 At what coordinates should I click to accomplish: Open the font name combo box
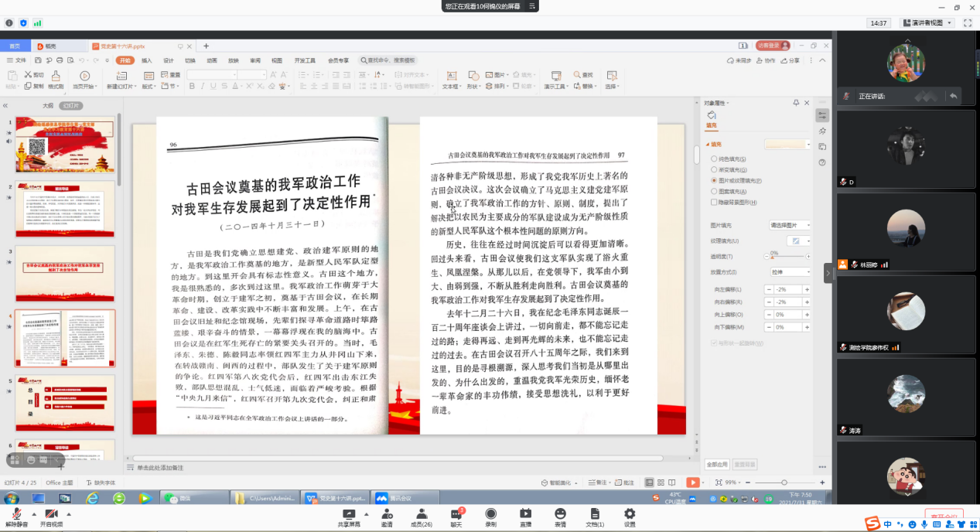[211, 75]
